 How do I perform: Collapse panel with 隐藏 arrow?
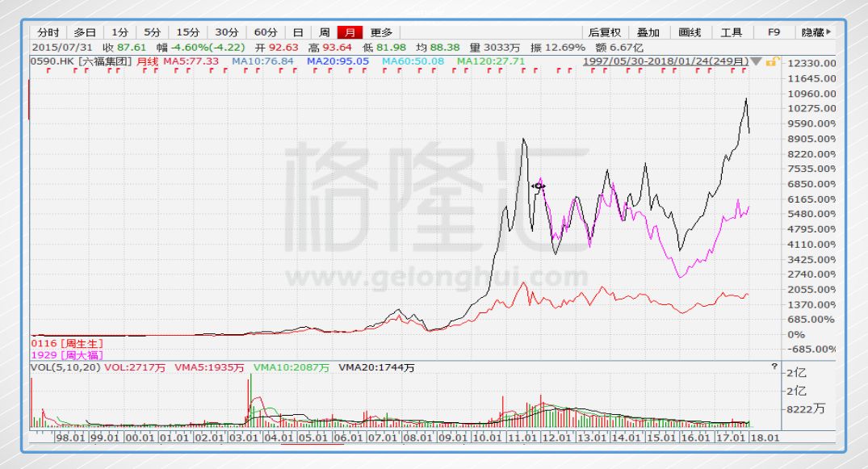[816, 32]
